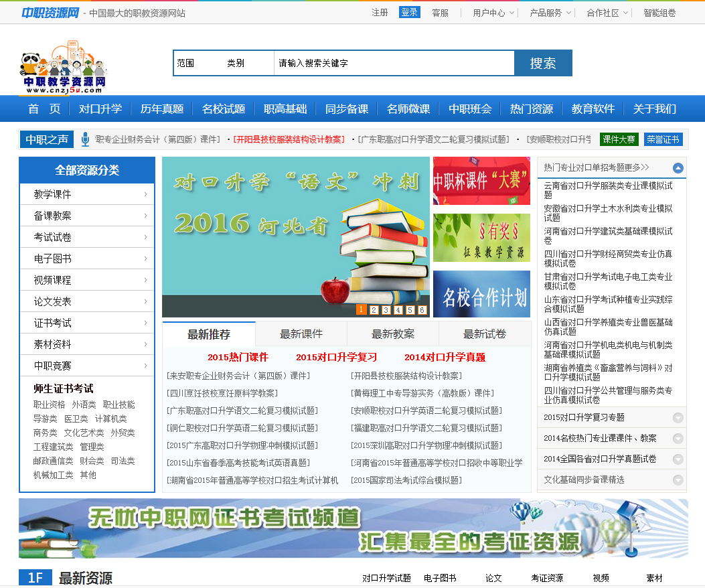The width and height of the screenshot is (705, 588).
Task: Click arrow icon beside 2014全国各省对口升学真题试卷
Action: point(678,459)
